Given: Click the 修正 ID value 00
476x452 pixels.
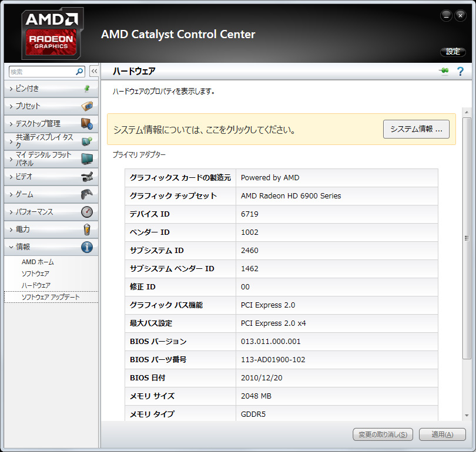Looking at the screenshot, I should tap(245, 287).
